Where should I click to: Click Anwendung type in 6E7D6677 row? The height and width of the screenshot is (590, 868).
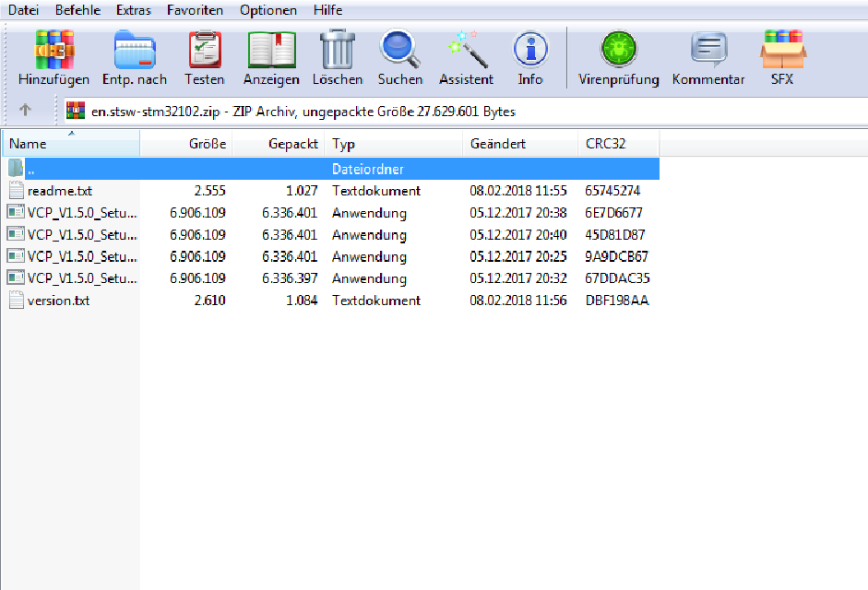coord(369,213)
